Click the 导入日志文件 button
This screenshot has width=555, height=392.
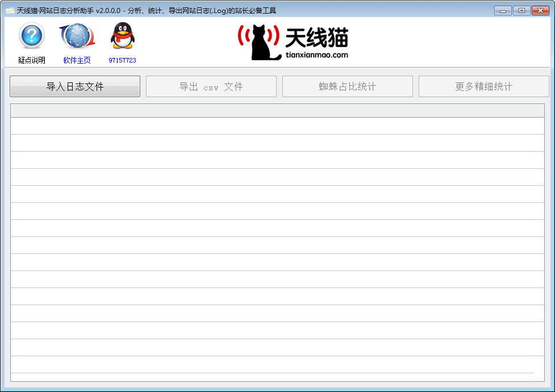pyautogui.click(x=75, y=86)
